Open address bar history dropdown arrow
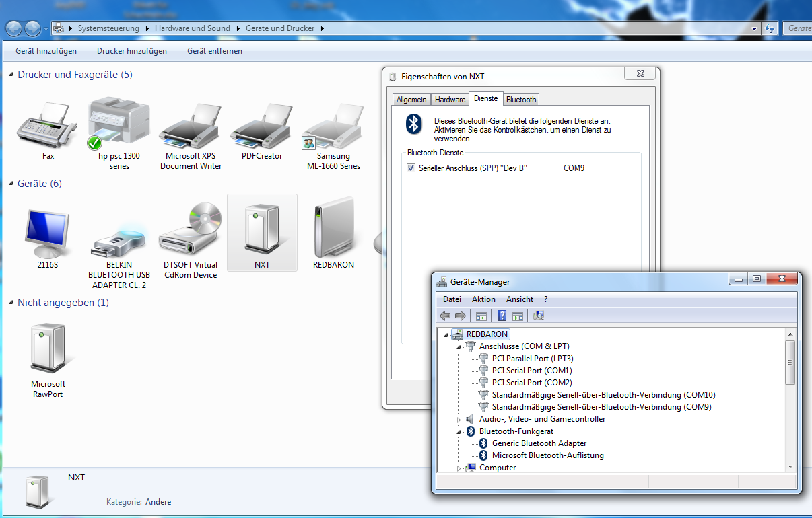812x518 pixels. coord(755,29)
